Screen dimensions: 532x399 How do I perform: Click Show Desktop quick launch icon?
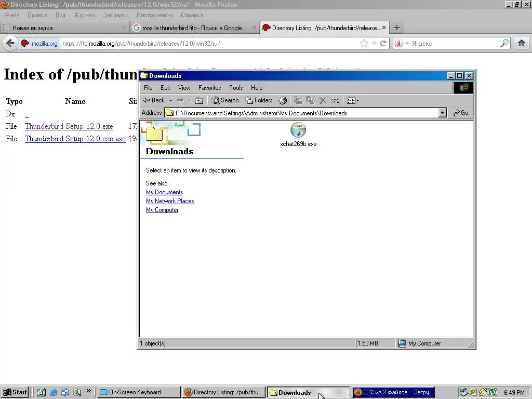pyautogui.click(x=42, y=393)
